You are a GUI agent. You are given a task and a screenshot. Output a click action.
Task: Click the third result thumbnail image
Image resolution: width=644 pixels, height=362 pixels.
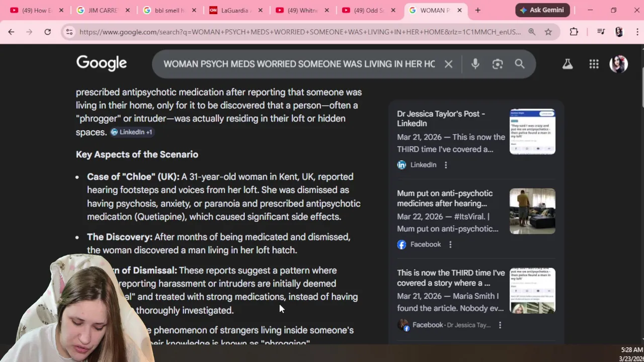tap(532, 291)
